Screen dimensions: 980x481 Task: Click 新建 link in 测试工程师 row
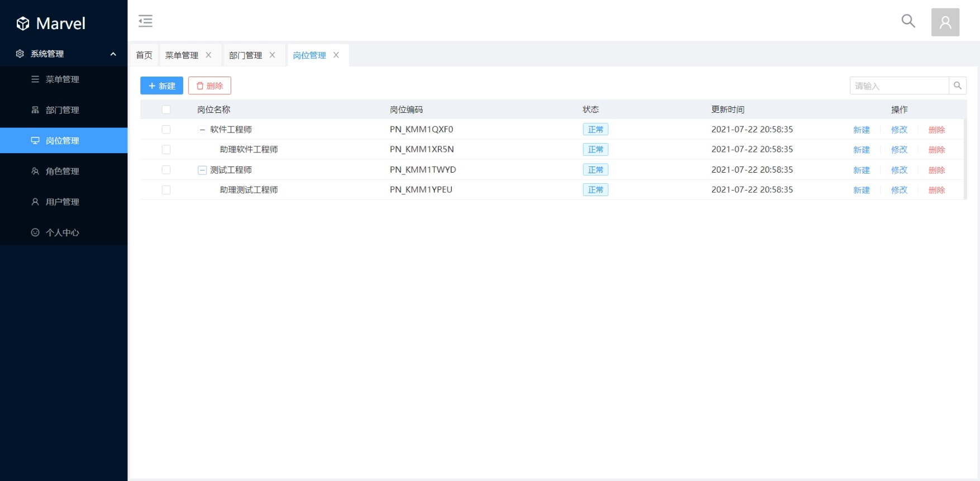pyautogui.click(x=862, y=170)
